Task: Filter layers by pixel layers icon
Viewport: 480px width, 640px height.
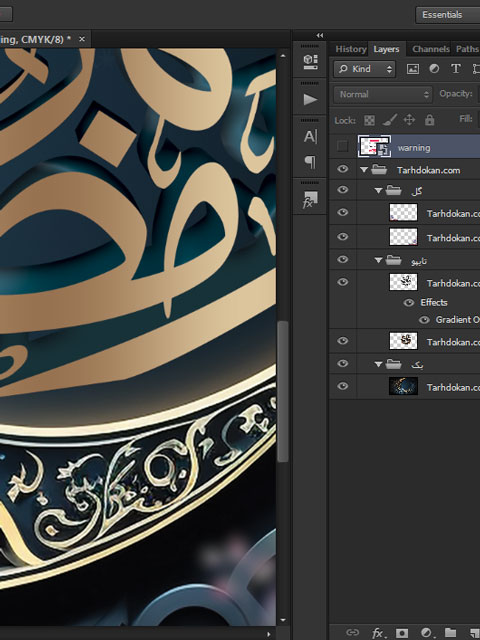Action: (x=413, y=69)
